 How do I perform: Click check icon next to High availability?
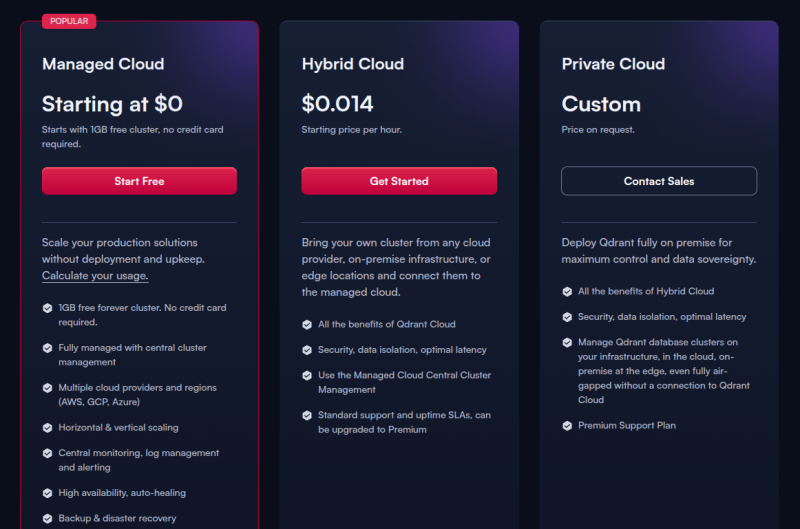47,493
